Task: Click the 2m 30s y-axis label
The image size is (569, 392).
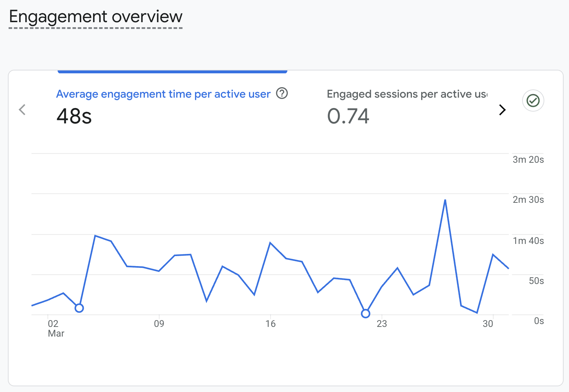Action: [x=528, y=200]
